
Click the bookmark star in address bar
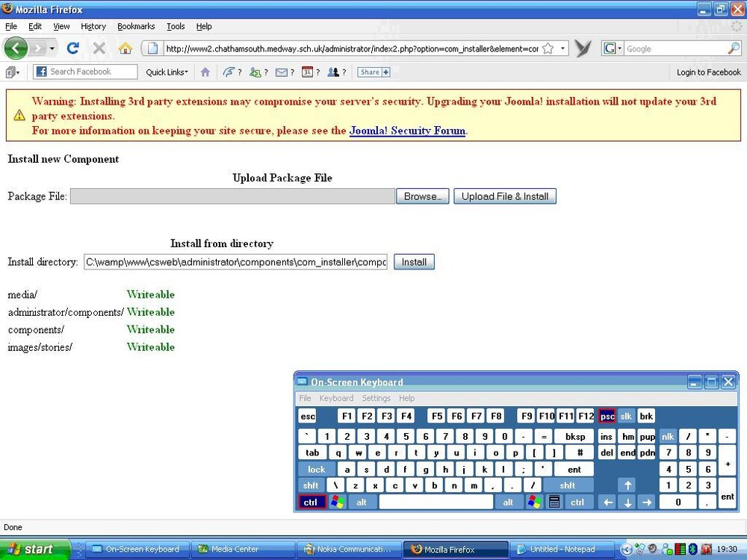pyautogui.click(x=548, y=48)
